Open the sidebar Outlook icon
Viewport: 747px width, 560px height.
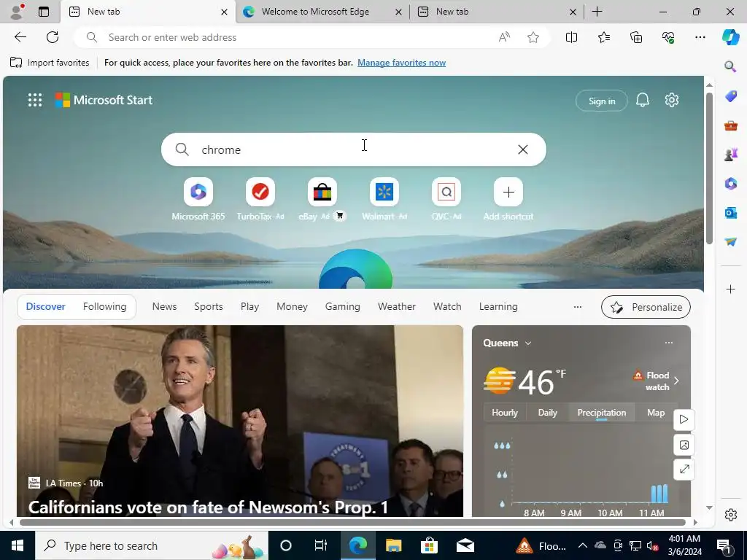click(x=730, y=212)
